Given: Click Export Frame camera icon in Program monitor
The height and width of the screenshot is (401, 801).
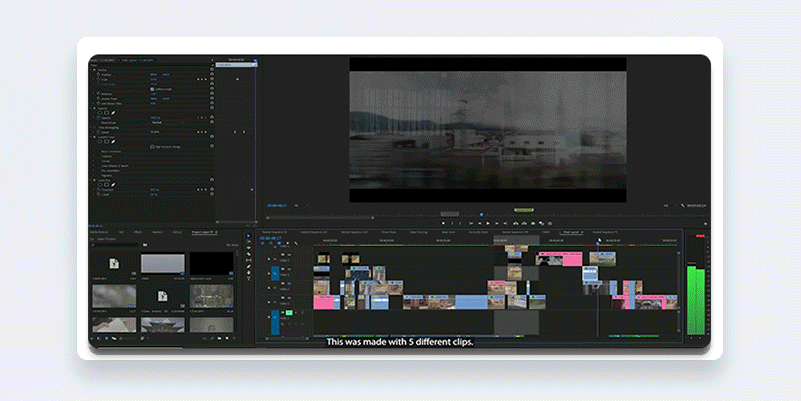Looking at the screenshot, I should pos(533,223).
